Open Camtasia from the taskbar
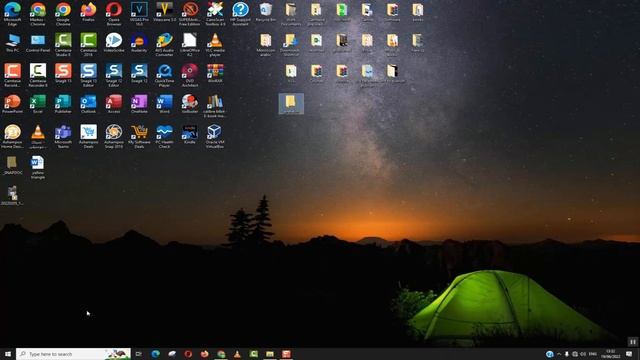Image resolution: width=640 pixels, height=360 pixels. pyautogui.click(x=253, y=354)
